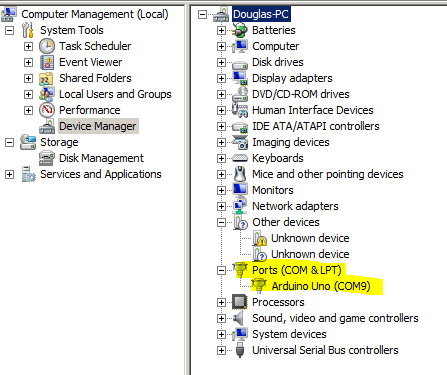447x375 pixels.
Task: Expand the Network adapters category
Action: 221,206
